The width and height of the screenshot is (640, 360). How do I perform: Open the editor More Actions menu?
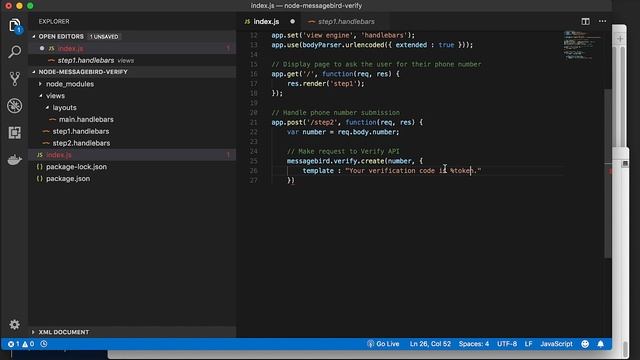tap(602, 21)
